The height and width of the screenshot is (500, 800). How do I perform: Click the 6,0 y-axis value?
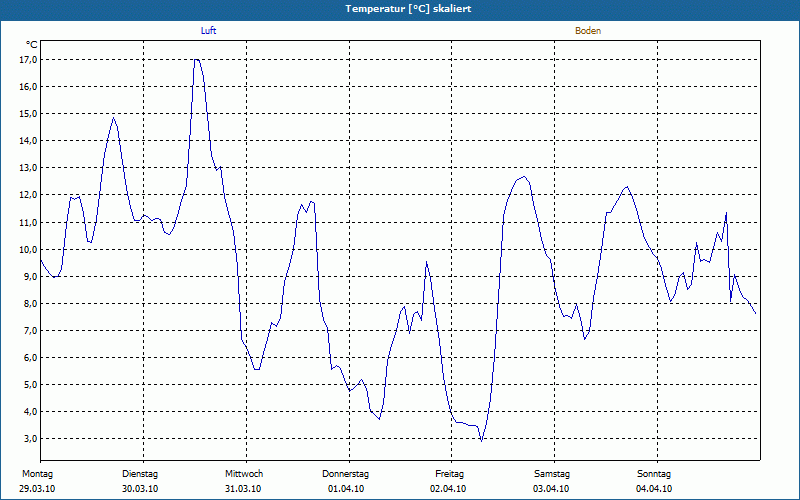[30, 358]
